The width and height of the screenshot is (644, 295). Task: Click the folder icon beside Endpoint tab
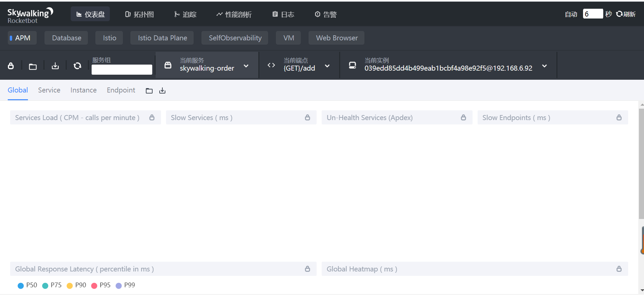[x=149, y=90]
